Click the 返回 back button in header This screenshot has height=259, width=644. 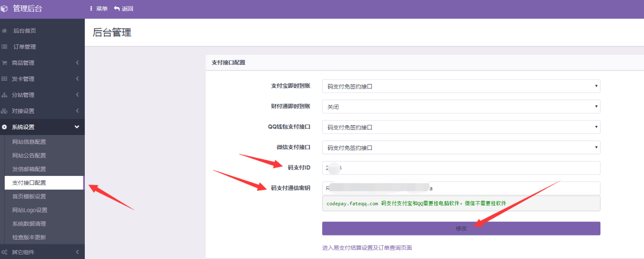(124, 9)
